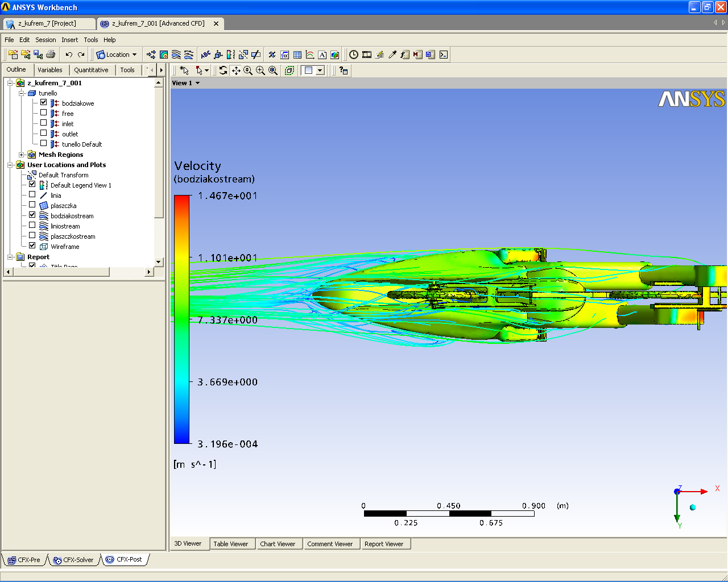Switch to the Chart Viewer tab
This screenshot has height=582, width=728.
[278, 544]
